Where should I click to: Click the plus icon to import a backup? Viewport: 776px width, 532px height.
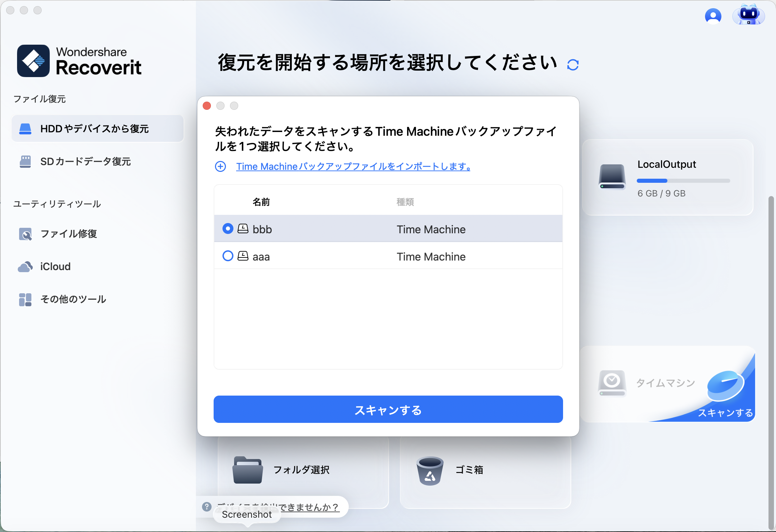(x=220, y=167)
